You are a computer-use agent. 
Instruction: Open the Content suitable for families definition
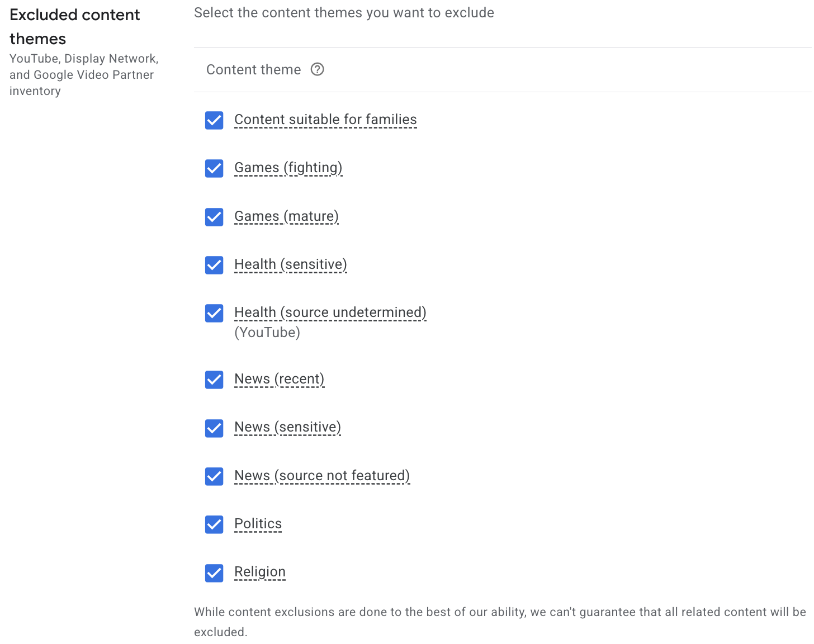pos(325,119)
